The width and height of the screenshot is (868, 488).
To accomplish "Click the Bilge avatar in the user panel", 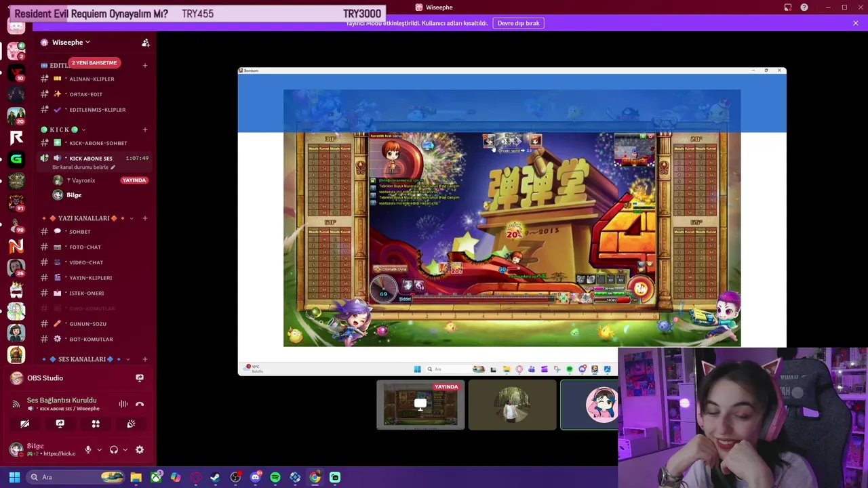I will click(x=16, y=449).
